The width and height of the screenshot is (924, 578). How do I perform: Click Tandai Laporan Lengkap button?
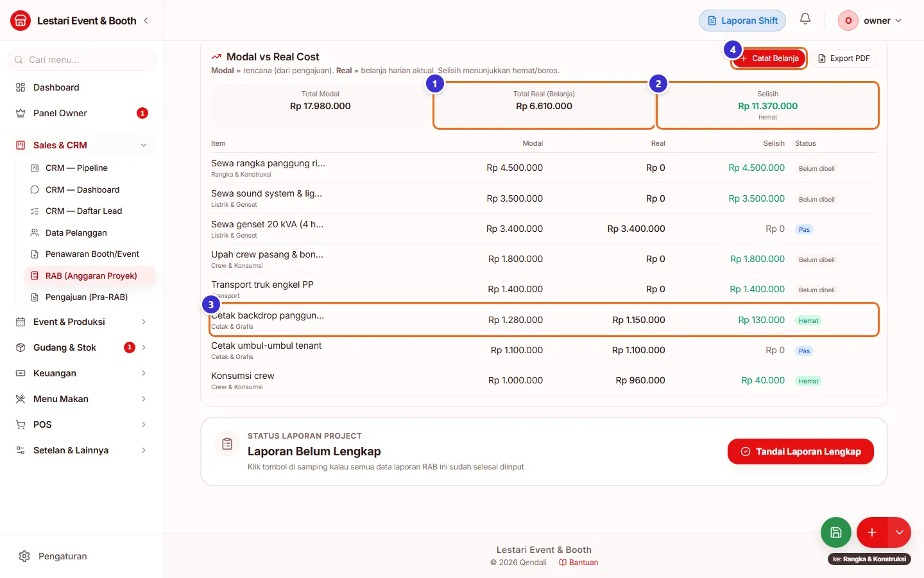click(x=801, y=451)
